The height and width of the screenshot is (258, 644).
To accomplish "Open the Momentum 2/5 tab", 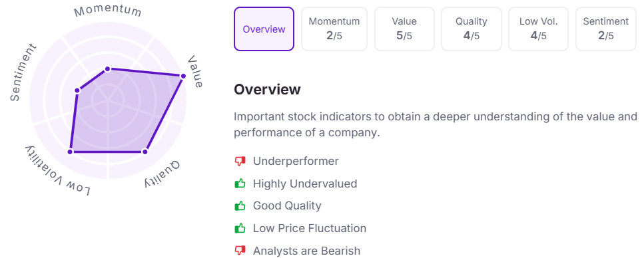I will click(334, 29).
